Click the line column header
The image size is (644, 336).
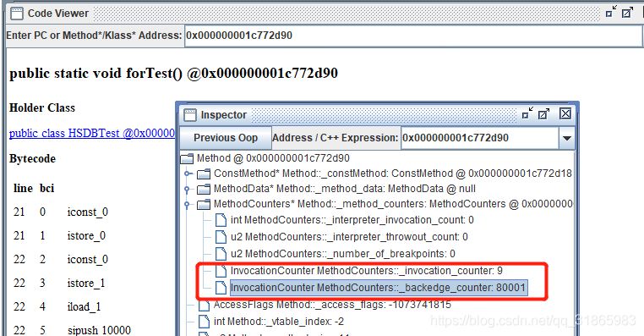[x=23, y=189]
